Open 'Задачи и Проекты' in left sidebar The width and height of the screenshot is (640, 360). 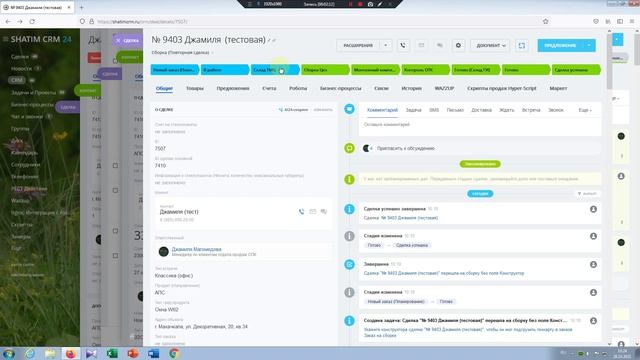33,93
